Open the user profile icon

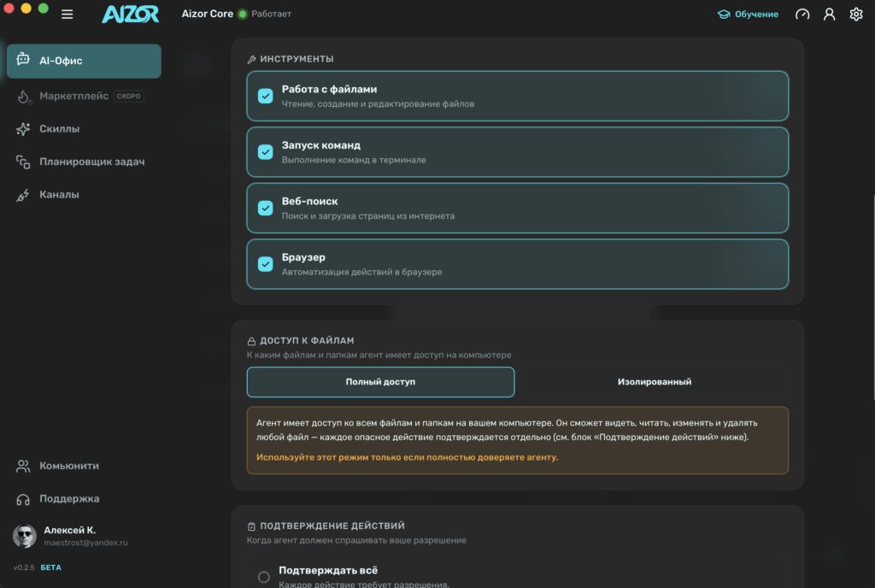pos(829,15)
